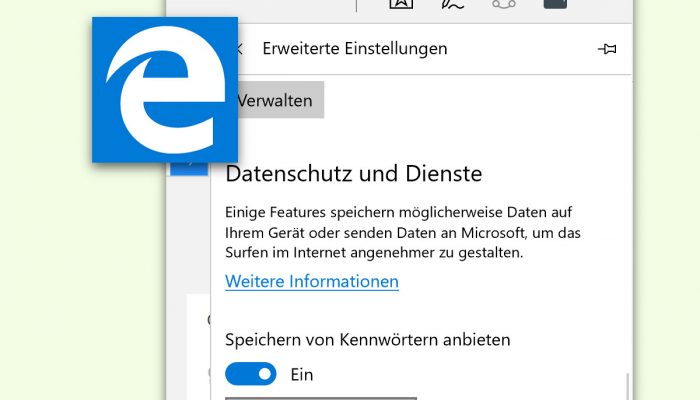Click the greyed-out share icon in toolbar

[x=504, y=4]
